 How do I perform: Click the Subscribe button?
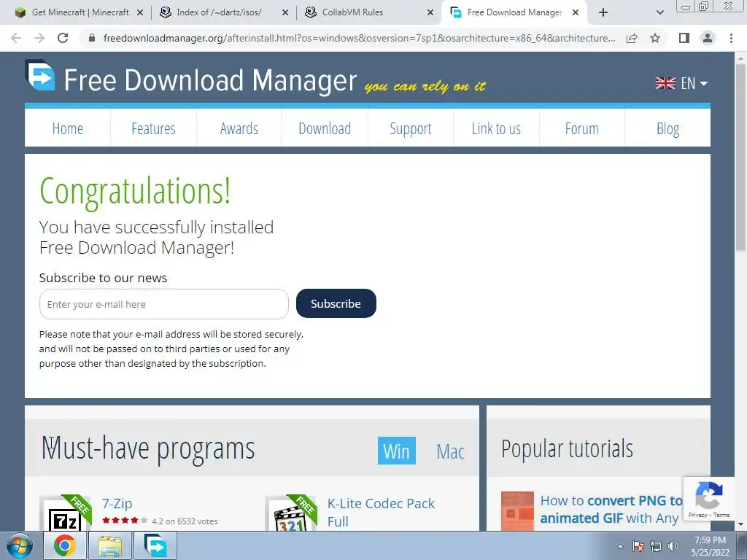(x=336, y=303)
